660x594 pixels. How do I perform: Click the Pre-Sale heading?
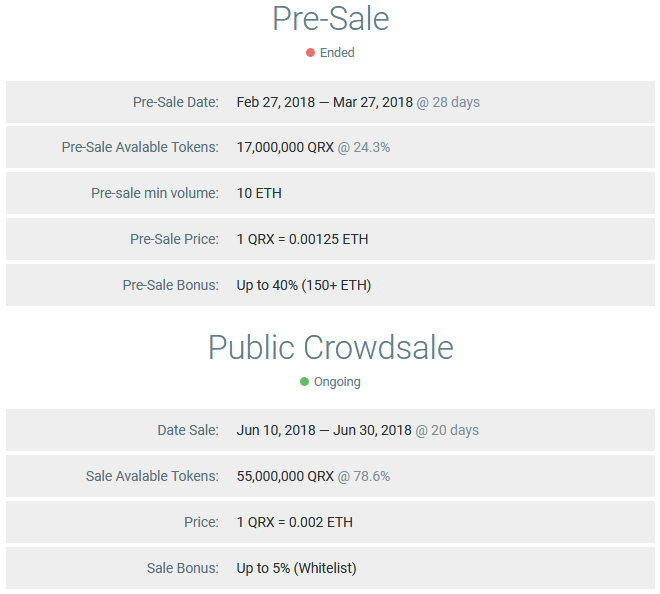click(x=330, y=19)
